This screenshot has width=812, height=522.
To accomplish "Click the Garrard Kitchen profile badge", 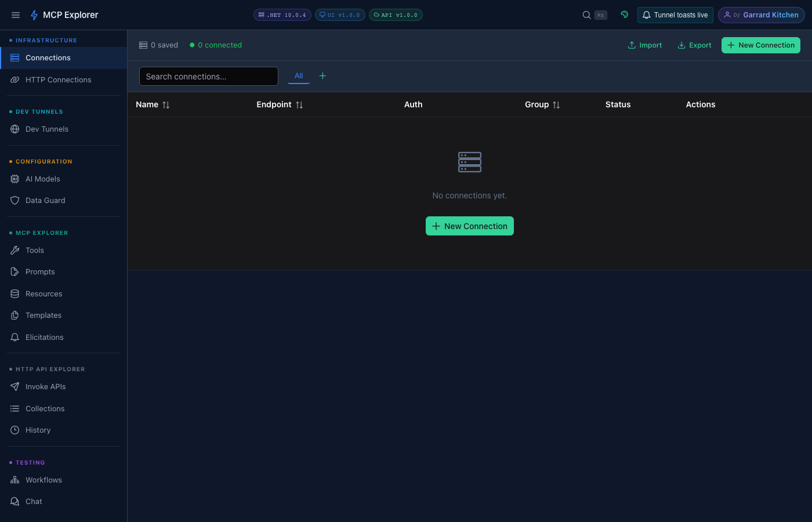I will coord(762,15).
